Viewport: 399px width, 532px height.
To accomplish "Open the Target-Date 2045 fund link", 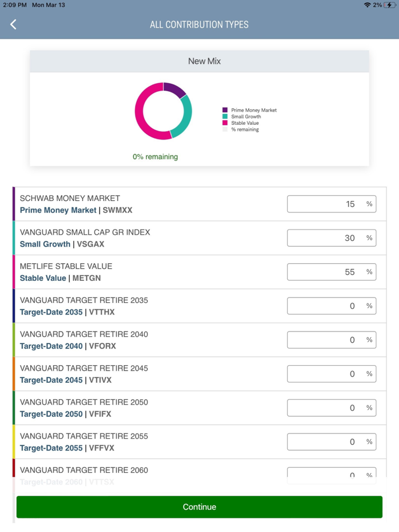I will point(51,380).
